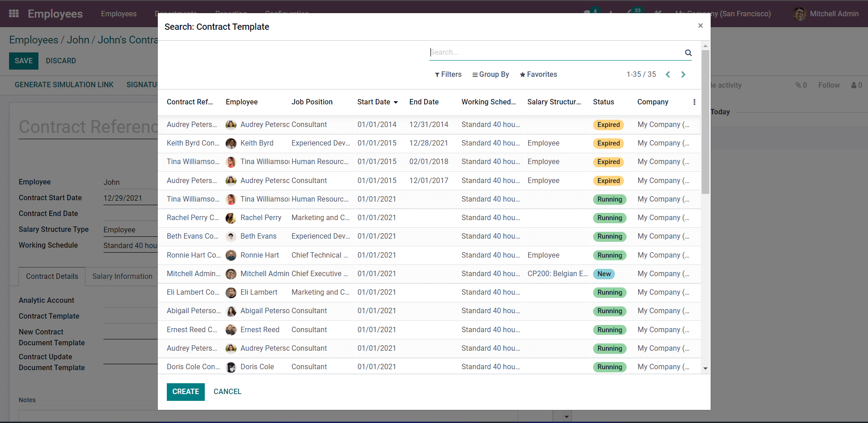Viewport: 868px width, 423px height.
Task: Click scrollbar down arrow in dialog
Action: point(705,369)
